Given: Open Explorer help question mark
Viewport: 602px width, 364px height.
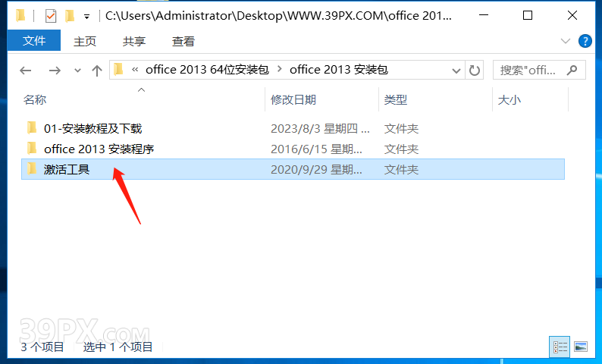Looking at the screenshot, I should [585, 41].
